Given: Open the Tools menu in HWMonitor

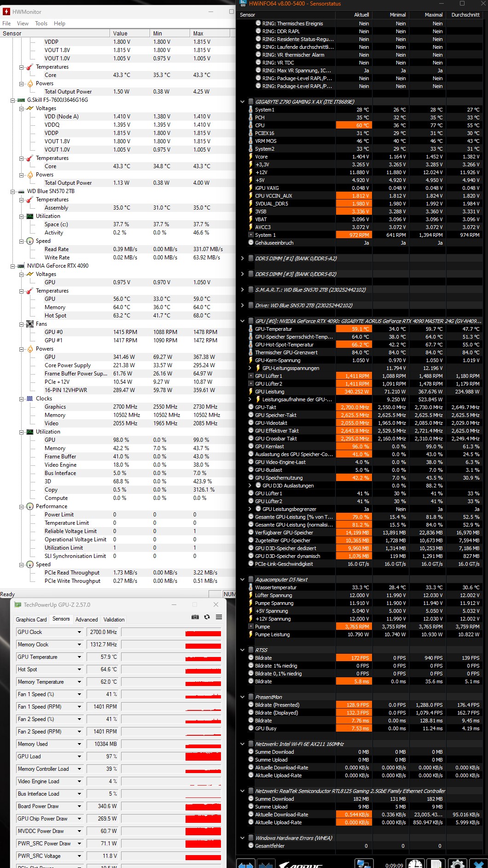Looking at the screenshot, I should (41, 23).
